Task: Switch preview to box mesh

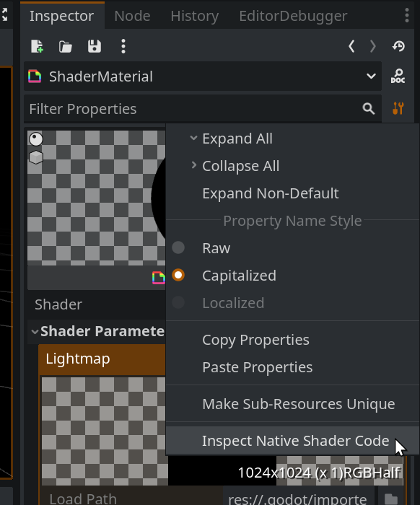Action: click(36, 157)
